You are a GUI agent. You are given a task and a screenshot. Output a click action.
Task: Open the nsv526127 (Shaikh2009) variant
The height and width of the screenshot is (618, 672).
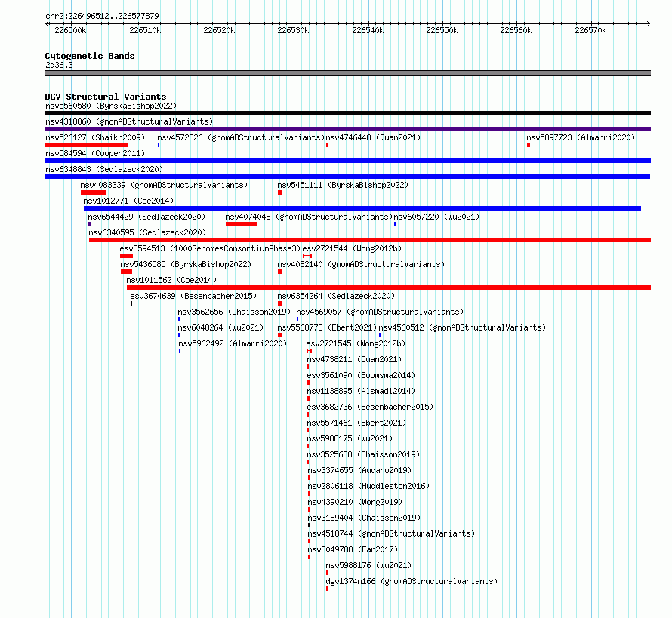point(95,137)
